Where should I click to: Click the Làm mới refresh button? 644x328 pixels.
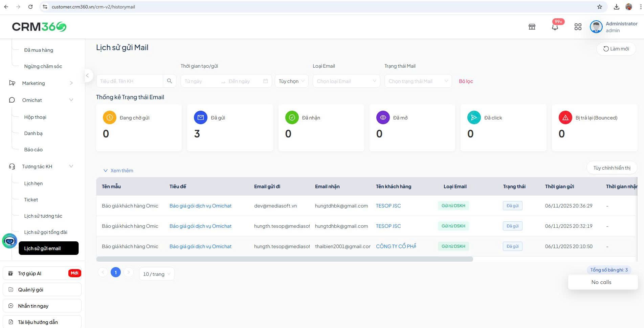tap(616, 49)
